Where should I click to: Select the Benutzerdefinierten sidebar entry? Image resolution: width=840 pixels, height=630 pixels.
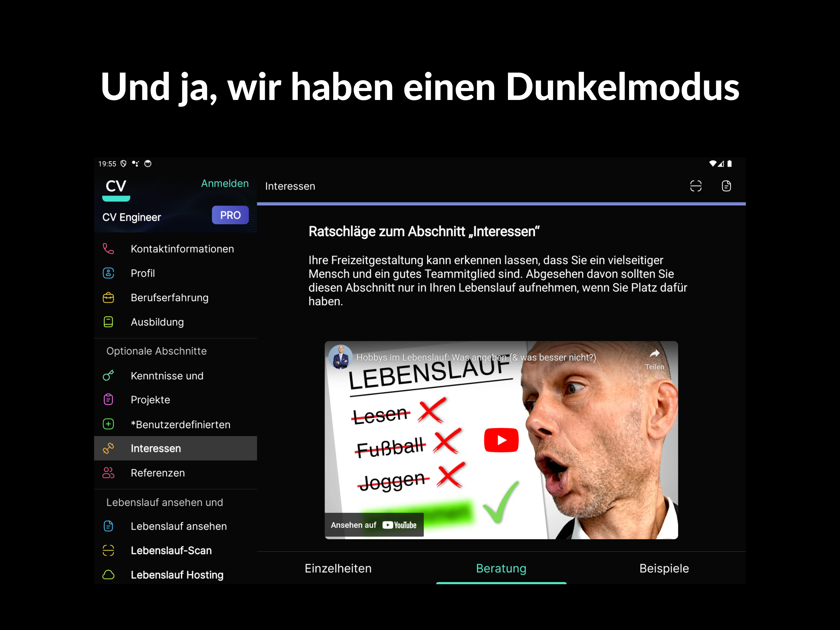pos(180,425)
